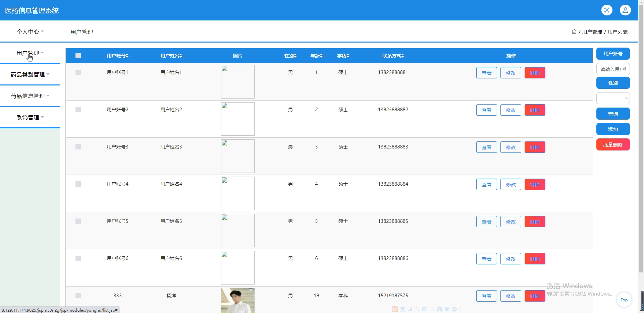The height and width of the screenshot is (313, 644).
Task: Tick the select-all checkbox in table header
Action: 78,56
